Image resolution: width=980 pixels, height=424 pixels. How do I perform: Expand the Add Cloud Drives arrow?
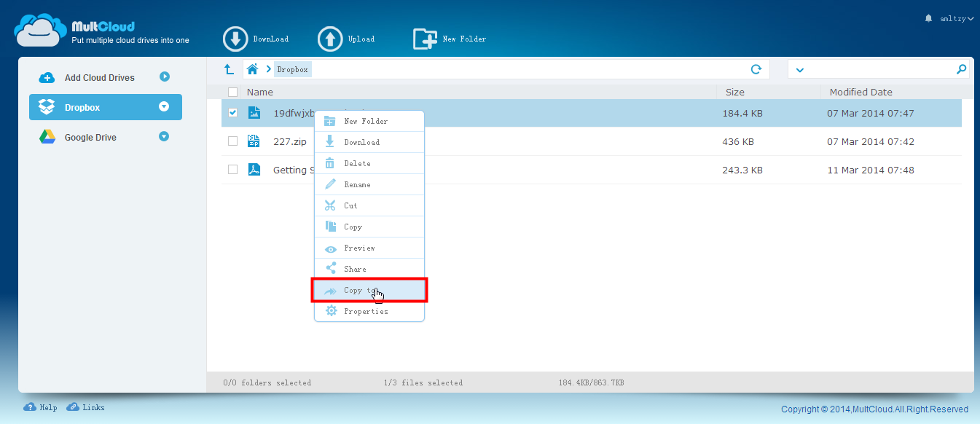[x=164, y=76]
